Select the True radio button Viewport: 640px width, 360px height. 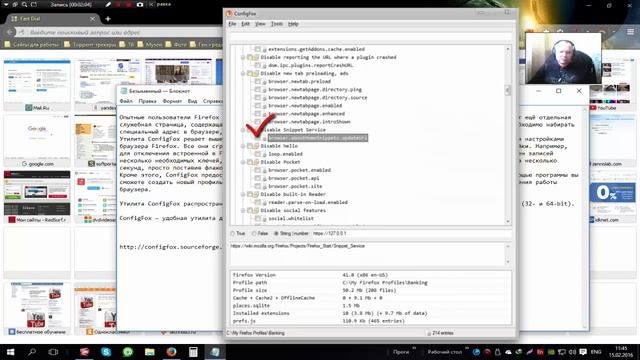click(x=233, y=233)
